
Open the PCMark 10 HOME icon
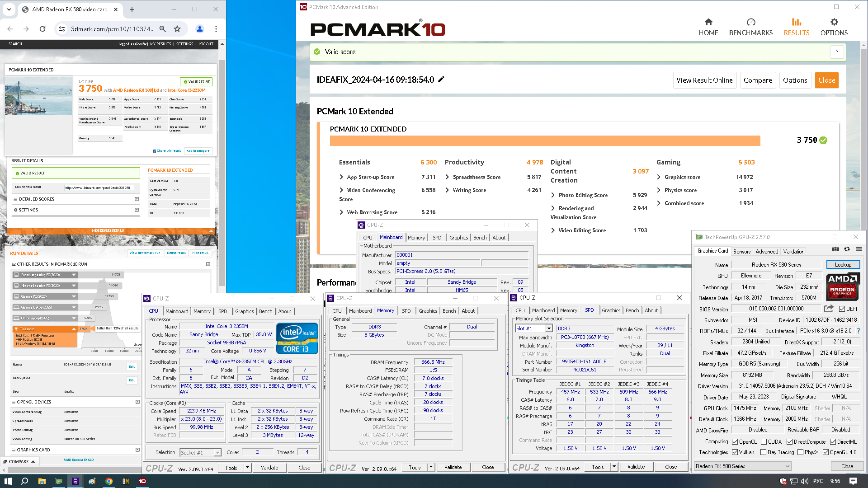point(708,22)
